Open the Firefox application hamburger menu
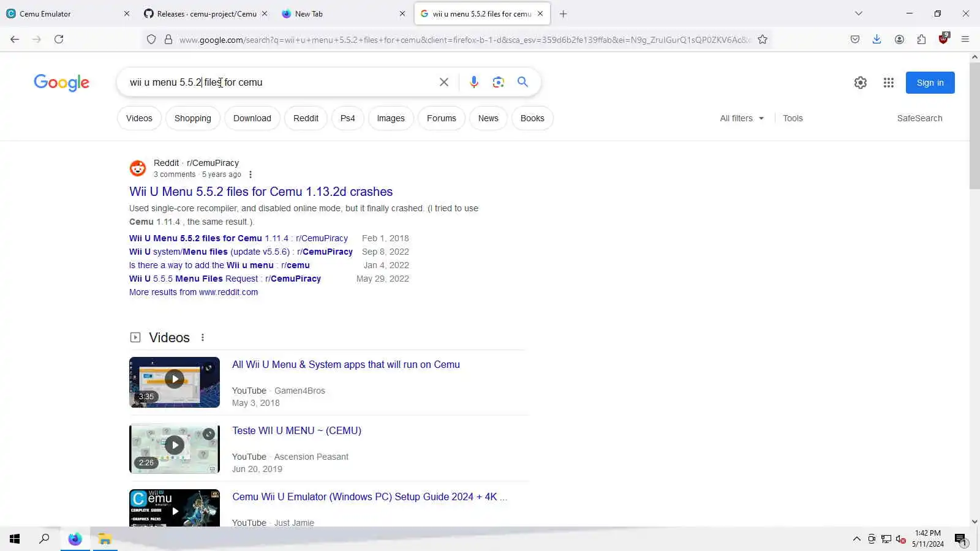Viewport: 980px width, 551px height. 965,39
